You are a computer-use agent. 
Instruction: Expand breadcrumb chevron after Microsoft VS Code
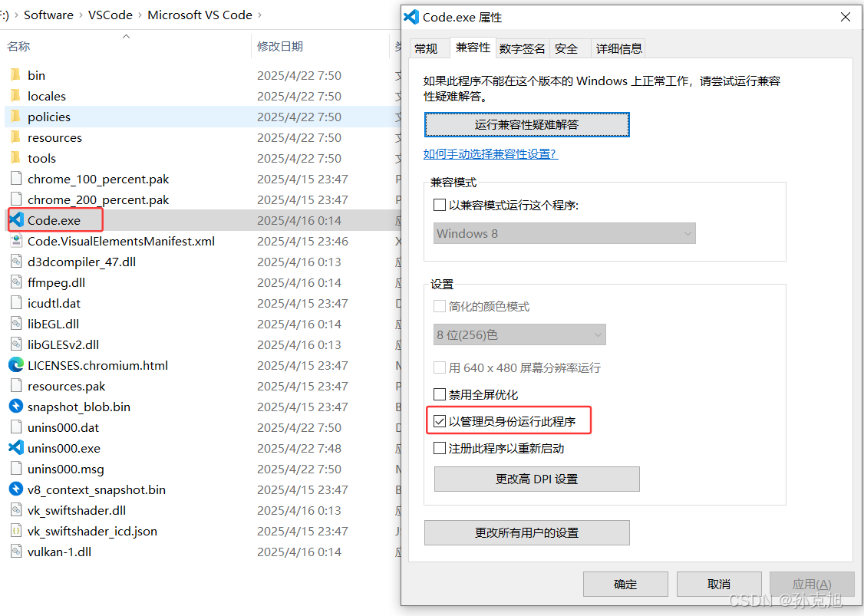coord(260,15)
